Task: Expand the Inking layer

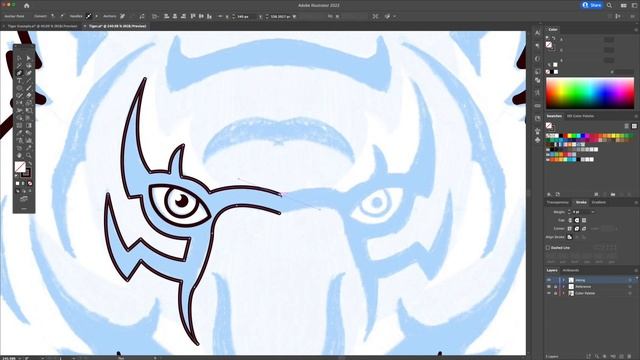Action: 564,280
